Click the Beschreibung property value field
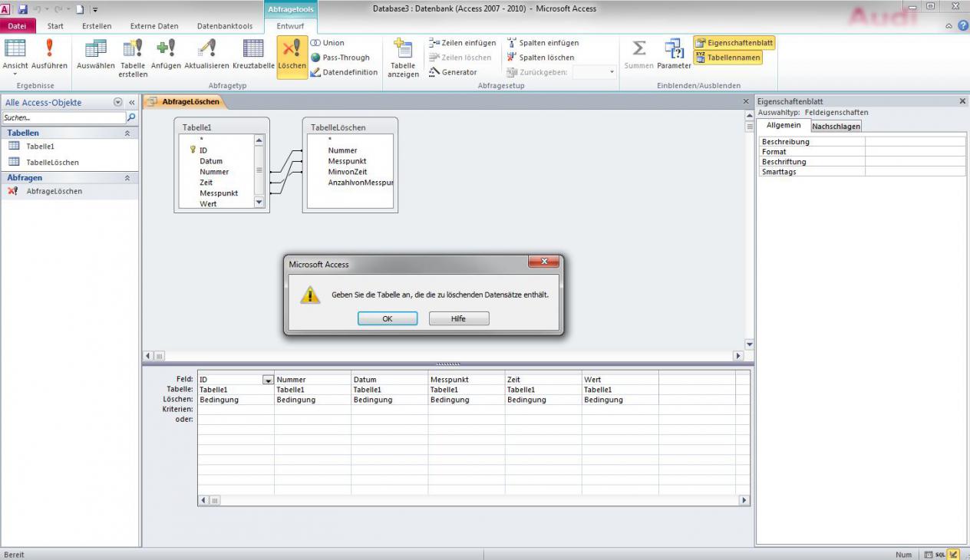 point(916,142)
